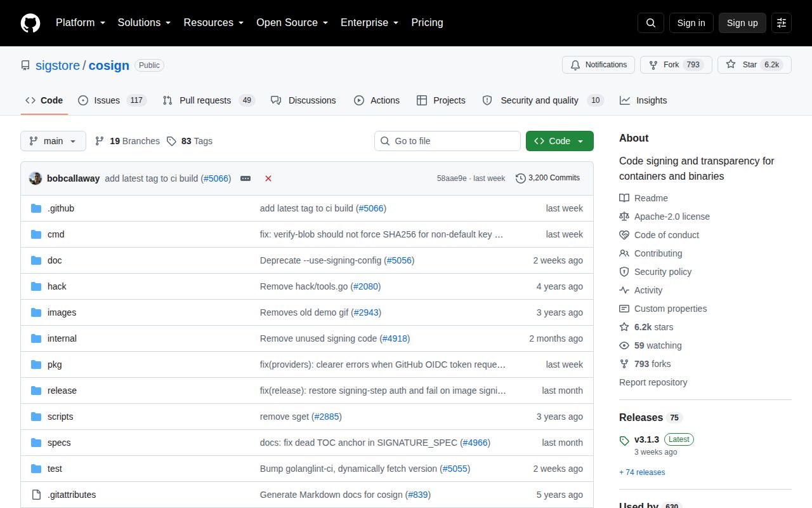The image size is (812, 508).
Task: Click the Notifications button
Action: coord(598,65)
